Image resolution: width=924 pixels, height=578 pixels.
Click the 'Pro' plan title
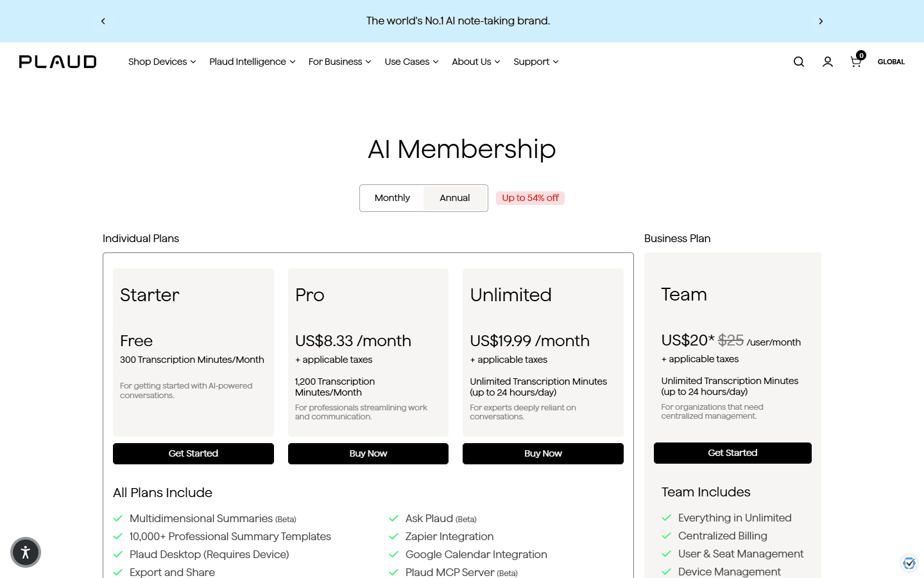point(309,295)
